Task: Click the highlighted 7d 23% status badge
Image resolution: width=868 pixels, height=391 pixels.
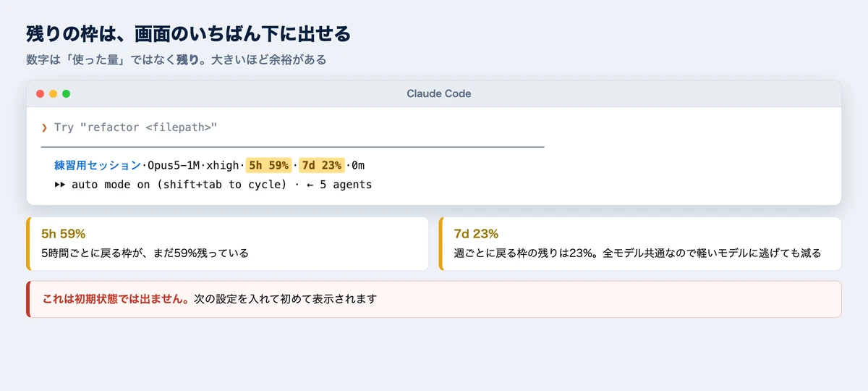Action: (322, 166)
